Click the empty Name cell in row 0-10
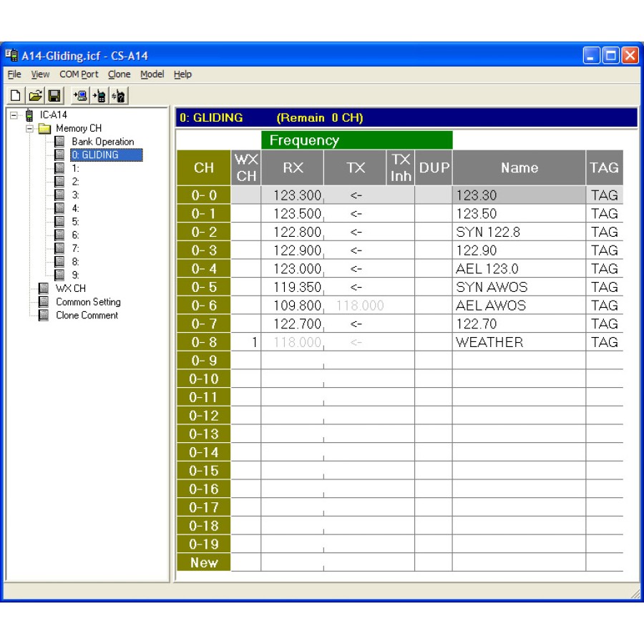Image resolution: width=644 pixels, height=644 pixels. click(x=519, y=379)
